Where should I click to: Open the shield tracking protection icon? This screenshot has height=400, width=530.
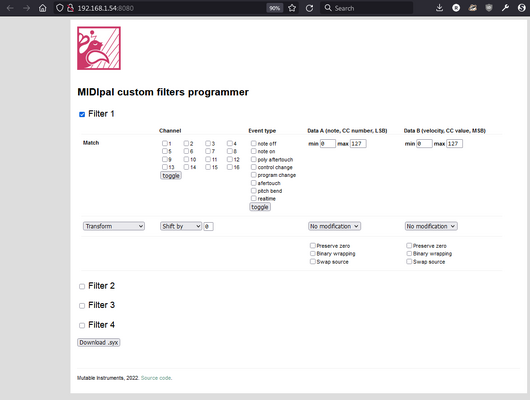[59, 8]
